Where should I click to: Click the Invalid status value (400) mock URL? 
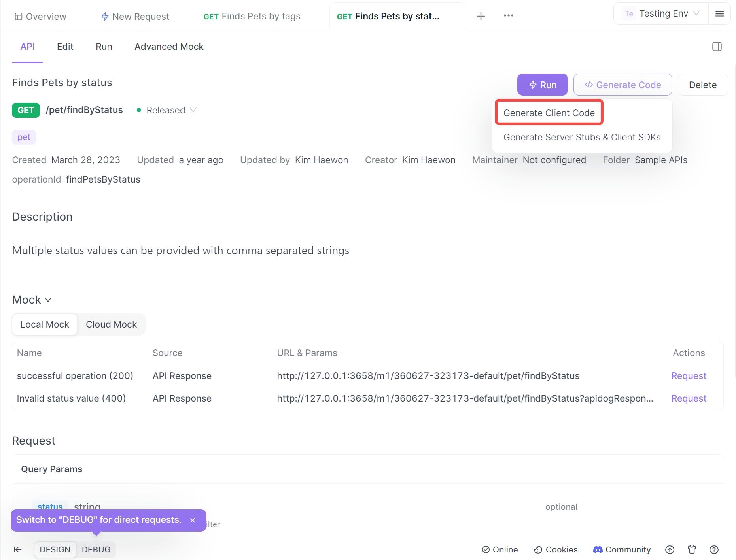(x=465, y=398)
